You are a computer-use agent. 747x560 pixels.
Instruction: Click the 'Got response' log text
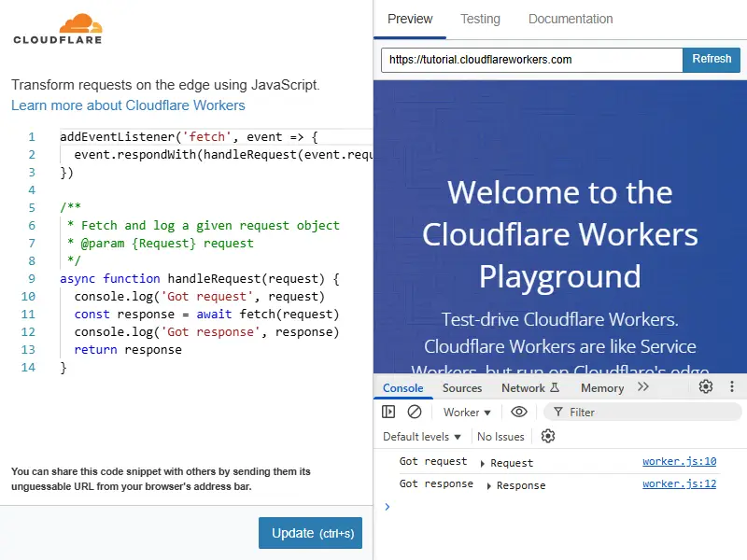pos(436,483)
